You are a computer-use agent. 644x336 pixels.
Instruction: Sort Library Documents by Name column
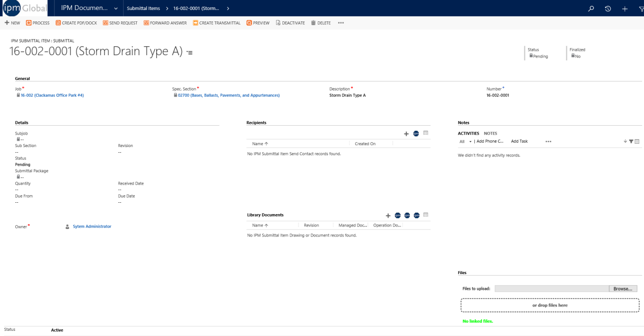coord(260,226)
